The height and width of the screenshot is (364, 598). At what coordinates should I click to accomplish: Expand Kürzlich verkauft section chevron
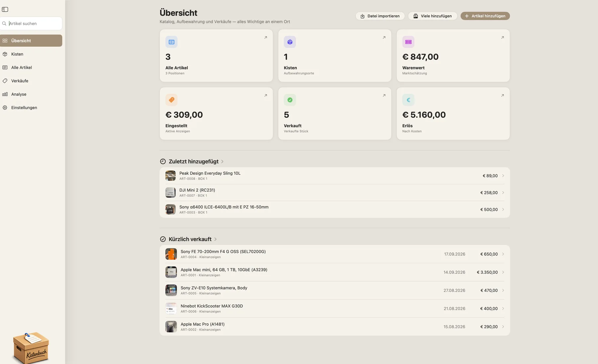[x=215, y=239]
